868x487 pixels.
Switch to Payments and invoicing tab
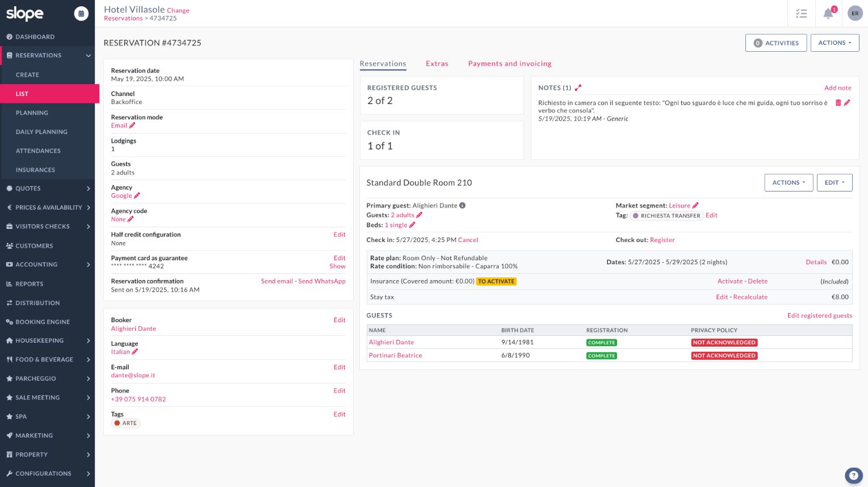(x=509, y=64)
